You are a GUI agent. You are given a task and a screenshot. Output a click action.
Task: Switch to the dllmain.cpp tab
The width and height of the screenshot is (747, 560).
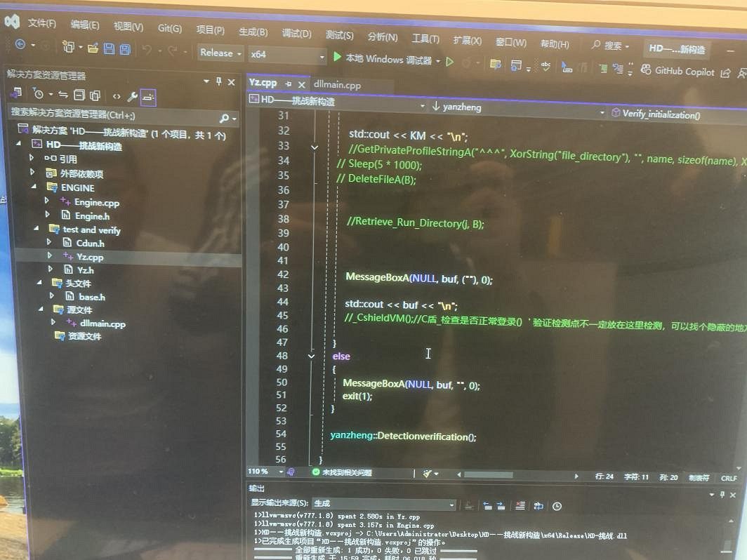pyautogui.click(x=337, y=85)
